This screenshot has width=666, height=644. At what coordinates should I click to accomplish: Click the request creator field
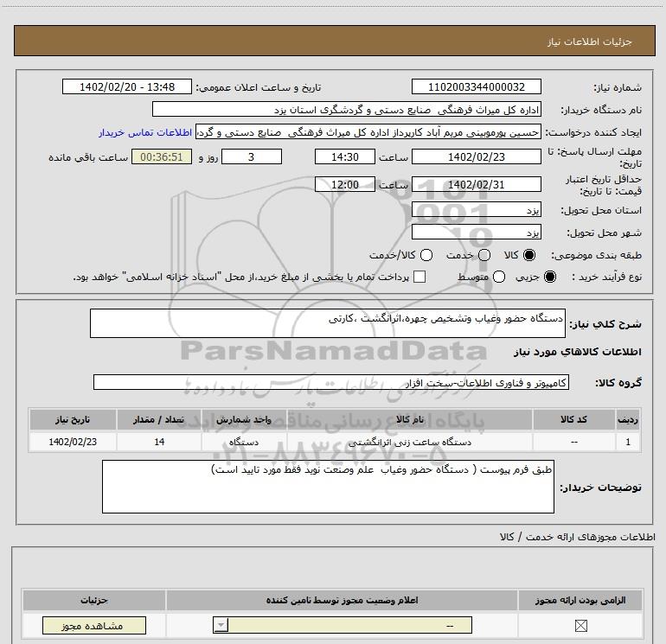click(x=368, y=132)
